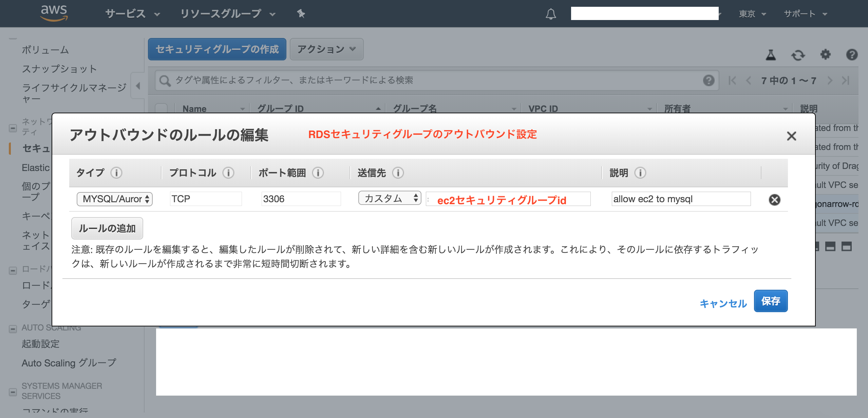This screenshot has width=868, height=418.
Task: Open the カスタム destination dropdown
Action: click(389, 198)
